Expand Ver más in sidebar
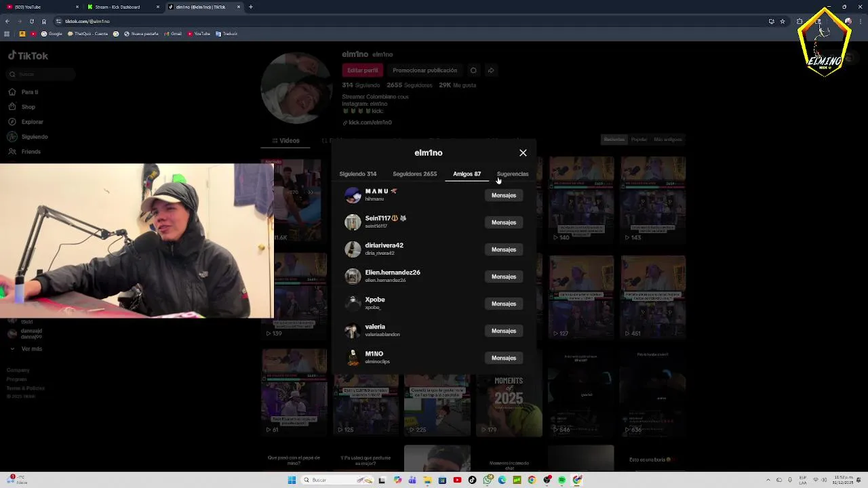868x488 pixels. point(26,349)
